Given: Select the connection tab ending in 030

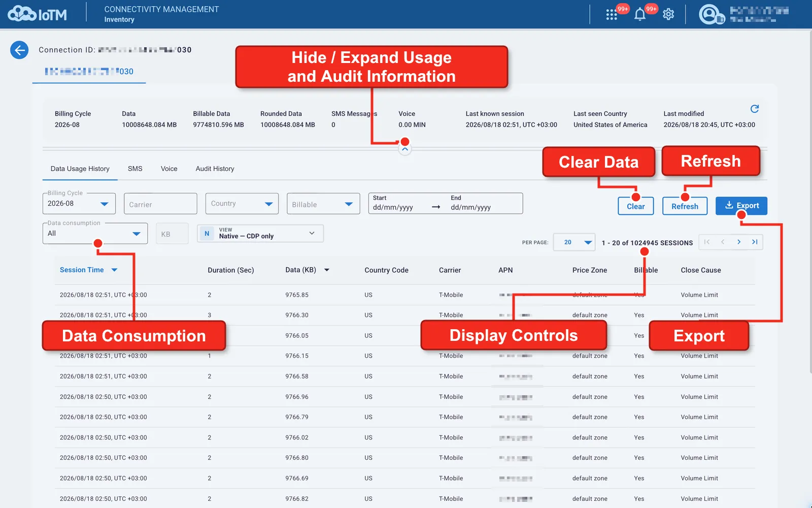Looking at the screenshot, I should click(89, 72).
